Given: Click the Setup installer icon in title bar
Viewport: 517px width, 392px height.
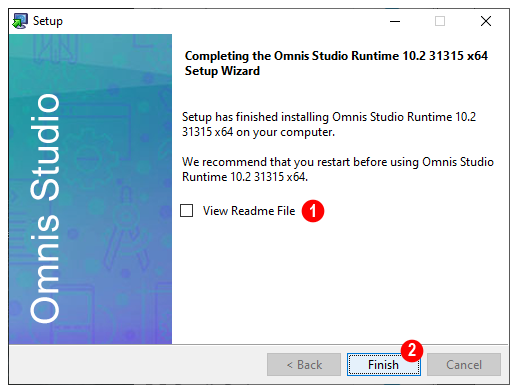Looking at the screenshot, I should pyautogui.click(x=20, y=21).
